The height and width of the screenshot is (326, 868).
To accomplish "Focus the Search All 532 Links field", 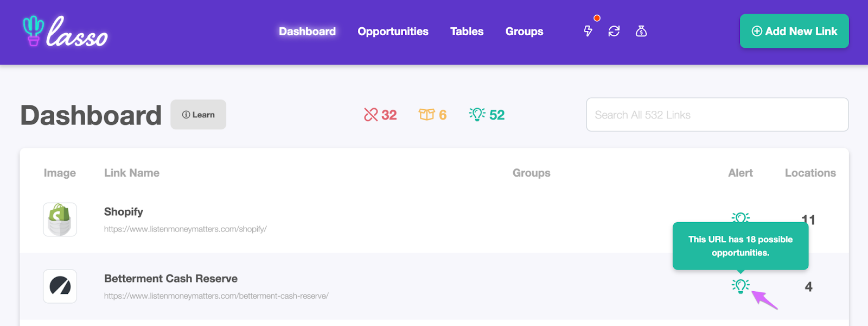I will coord(717,115).
